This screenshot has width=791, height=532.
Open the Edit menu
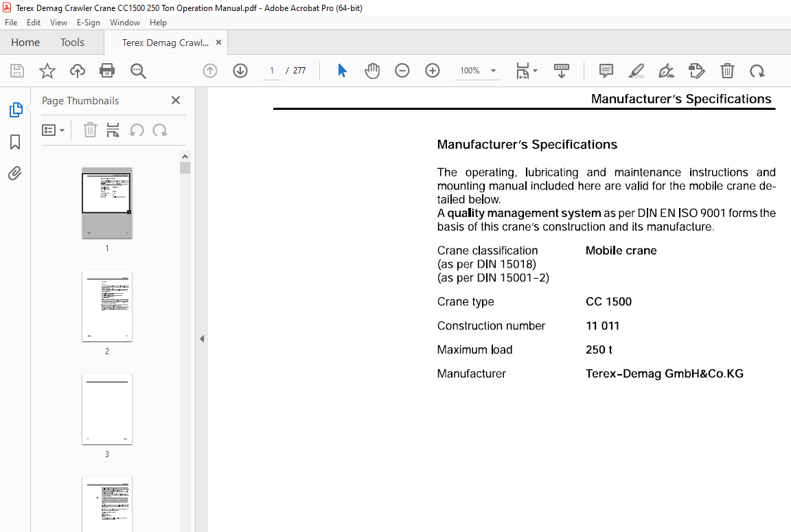coord(33,23)
